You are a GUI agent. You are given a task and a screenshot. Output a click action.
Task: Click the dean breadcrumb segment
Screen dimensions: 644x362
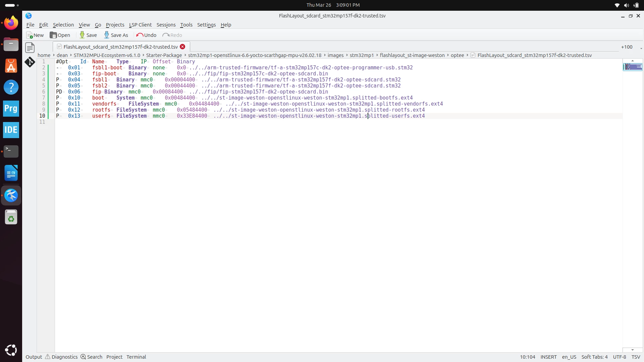[x=62, y=55]
